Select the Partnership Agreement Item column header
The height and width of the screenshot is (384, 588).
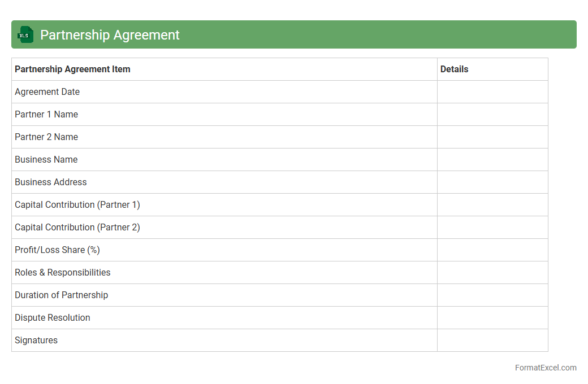72,69
